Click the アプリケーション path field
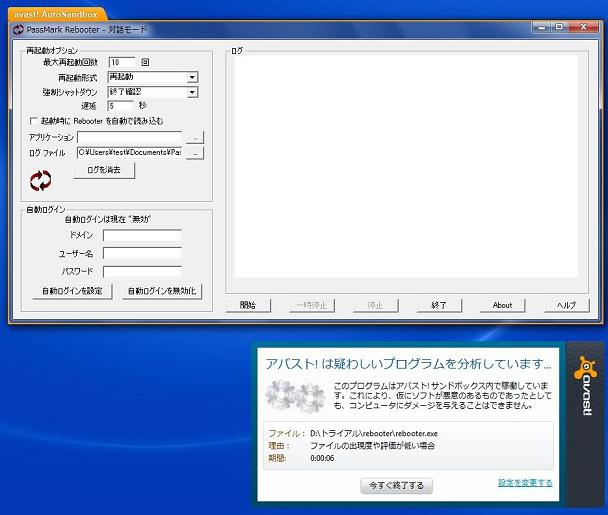 tap(130, 137)
